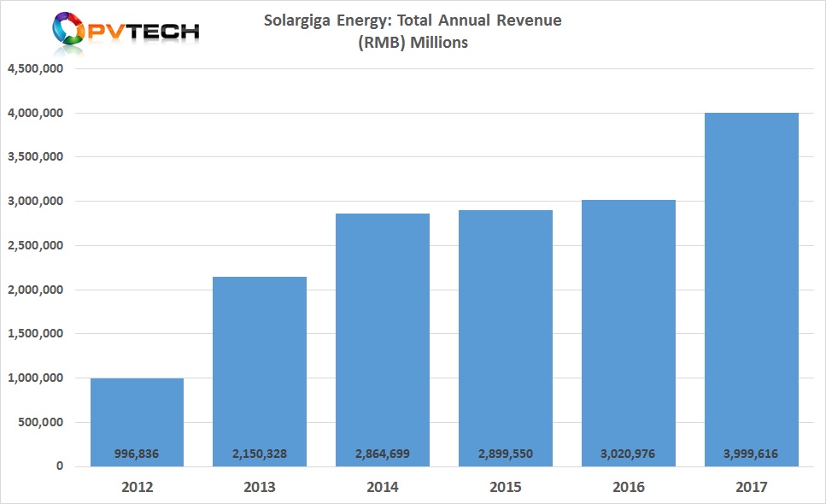Click the 2014 x-axis label
826x504 pixels.
click(x=383, y=487)
